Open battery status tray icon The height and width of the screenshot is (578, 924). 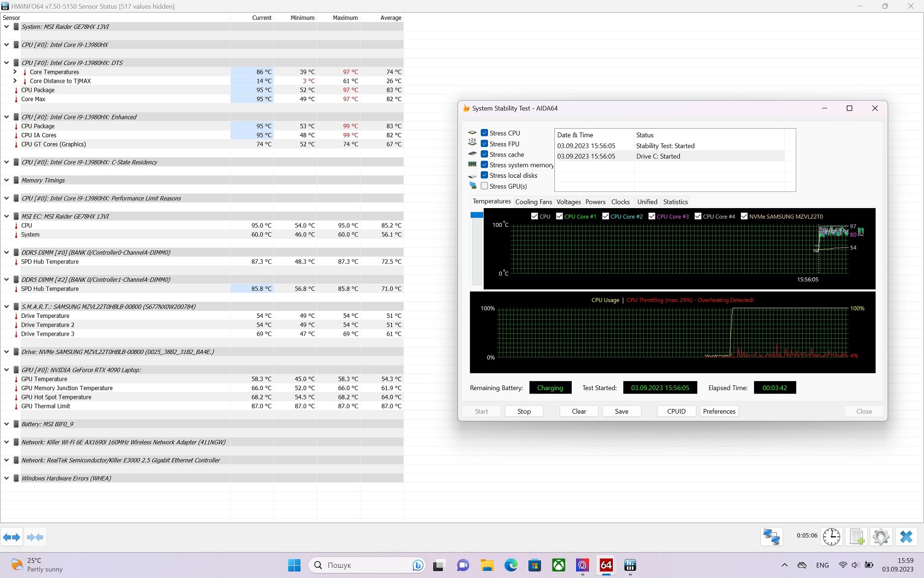tap(869, 565)
